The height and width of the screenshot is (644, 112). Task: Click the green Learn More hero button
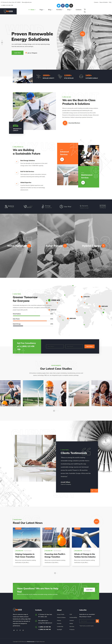coord(18,53)
